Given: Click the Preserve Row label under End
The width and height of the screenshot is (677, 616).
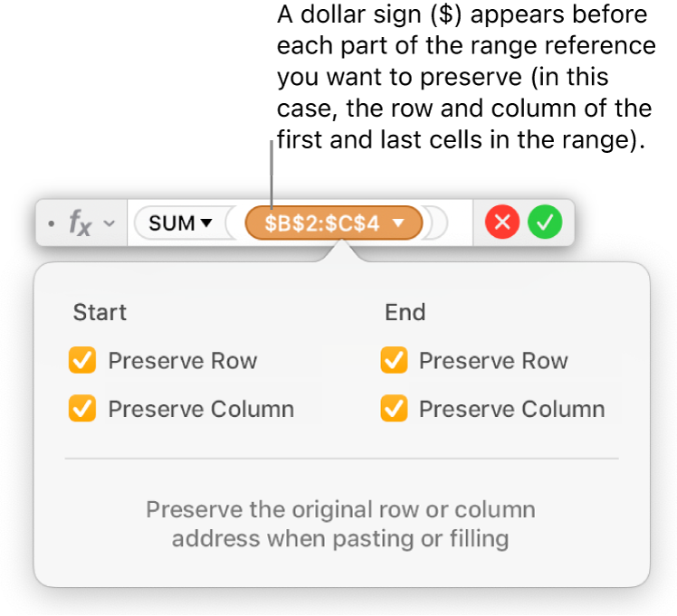Looking at the screenshot, I should 493,362.
